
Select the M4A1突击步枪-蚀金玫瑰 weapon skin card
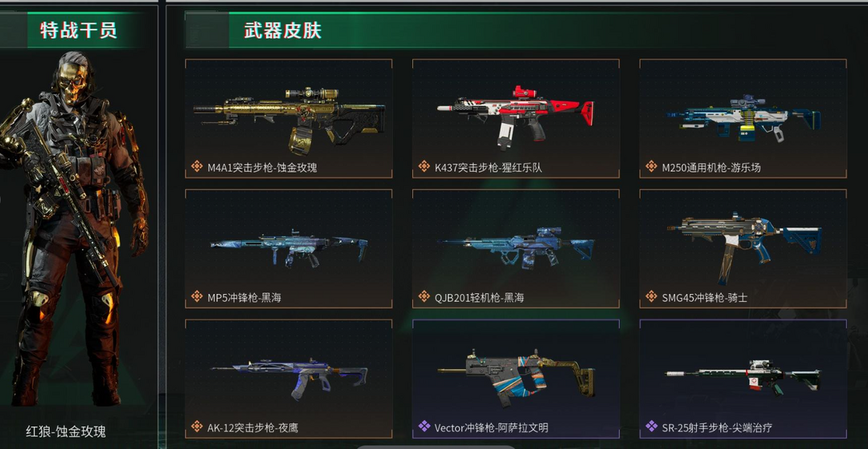pyautogui.click(x=289, y=118)
